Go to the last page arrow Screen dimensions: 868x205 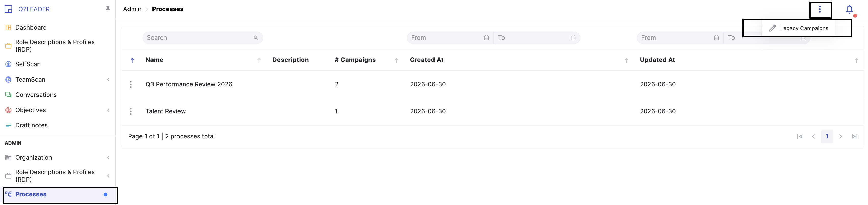point(854,136)
